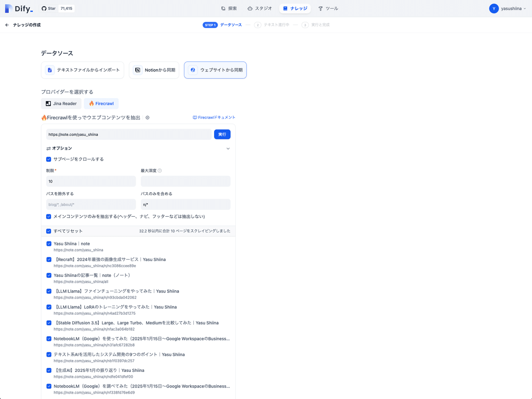Click URL ending nc3086ccee89e

click(95, 266)
